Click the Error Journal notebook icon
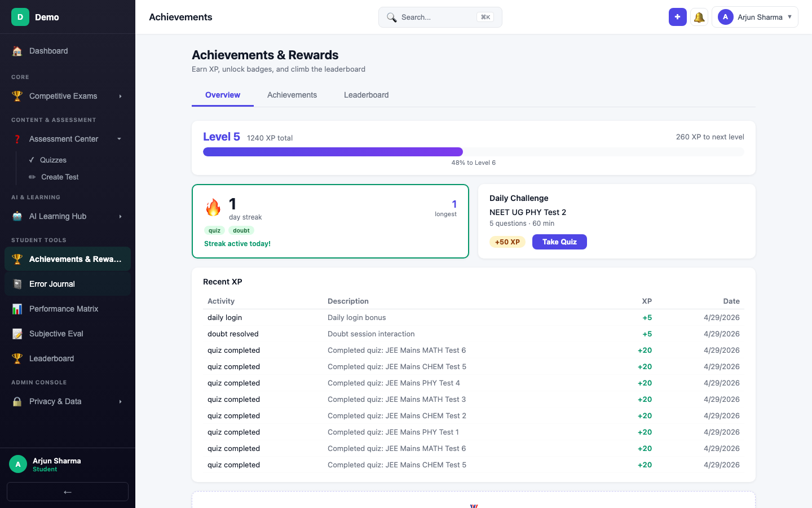812x508 pixels. pyautogui.click(x=17, y=284)
